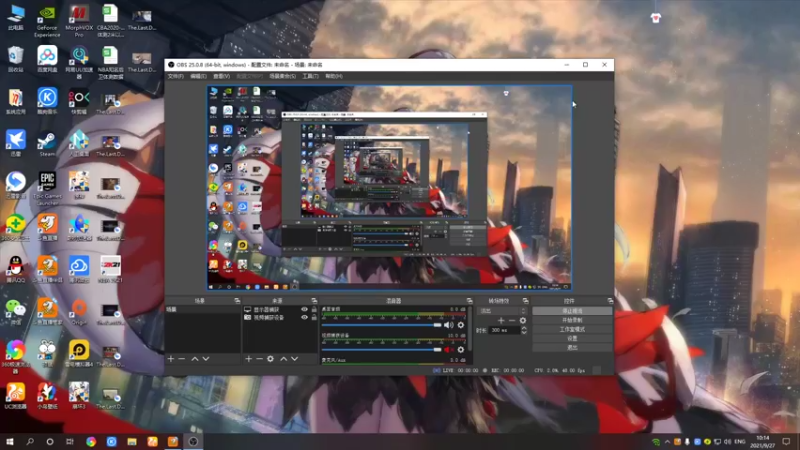Open the 查看(V) menu in OBS

click(221, 76)
